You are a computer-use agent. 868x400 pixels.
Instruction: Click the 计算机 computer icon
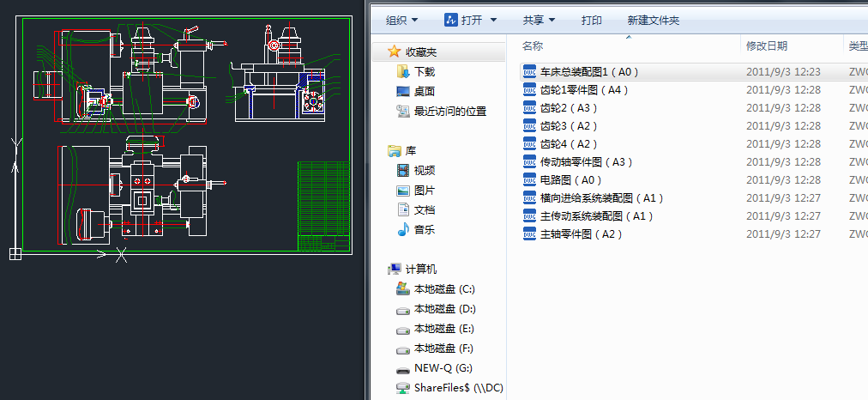pyautogui.click(x=395, y=269)
